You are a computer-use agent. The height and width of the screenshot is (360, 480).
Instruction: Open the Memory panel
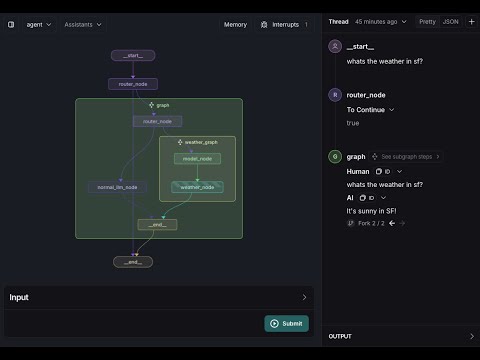pos(235,25)
